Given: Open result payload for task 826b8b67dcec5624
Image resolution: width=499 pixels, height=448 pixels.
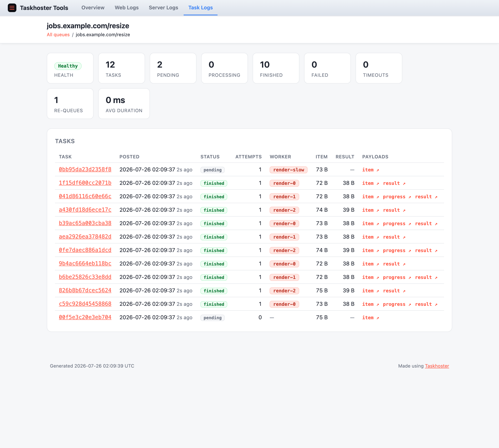Looking at the screenshot, I should point(394,291).
